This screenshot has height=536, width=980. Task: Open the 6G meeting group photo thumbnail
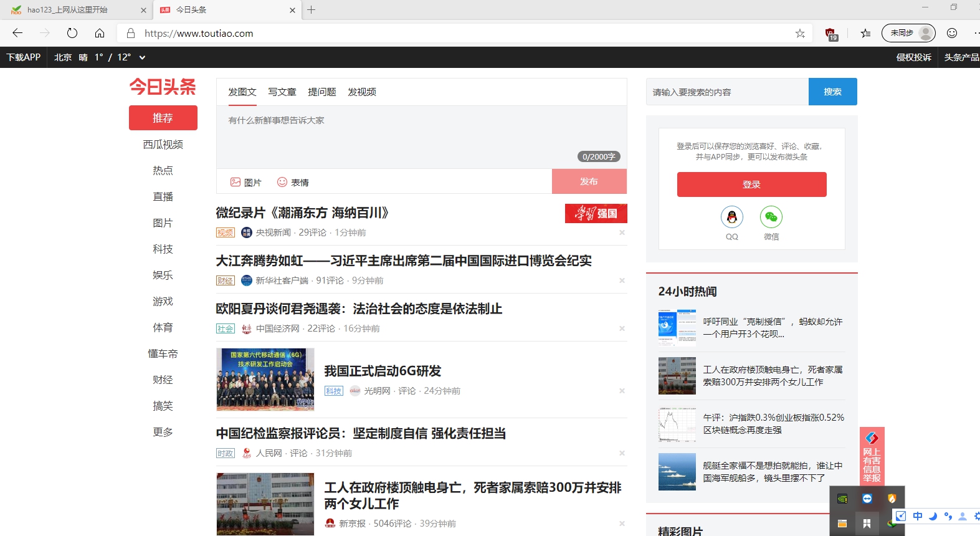[265, 380]
